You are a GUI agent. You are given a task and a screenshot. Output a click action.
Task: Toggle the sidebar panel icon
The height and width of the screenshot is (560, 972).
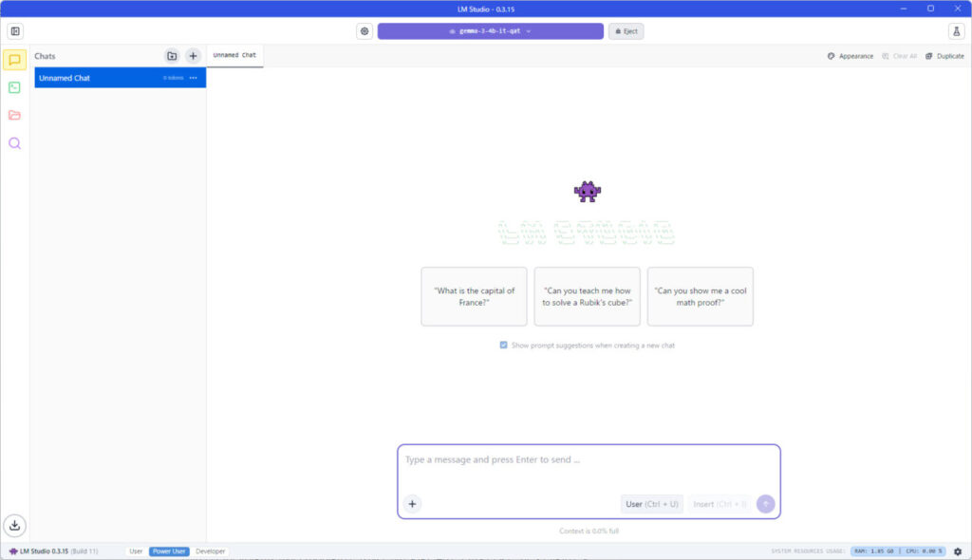tap(15, 31)
